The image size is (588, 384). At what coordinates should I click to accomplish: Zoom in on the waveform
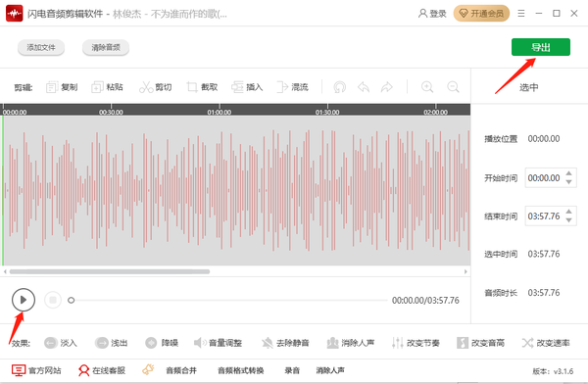click(427, 87)
